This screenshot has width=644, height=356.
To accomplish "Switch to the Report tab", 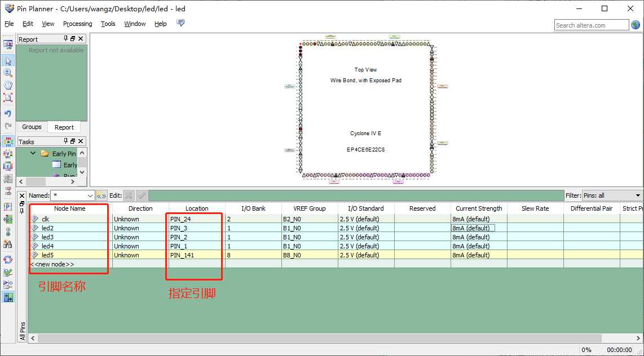I will coord(64,127).
